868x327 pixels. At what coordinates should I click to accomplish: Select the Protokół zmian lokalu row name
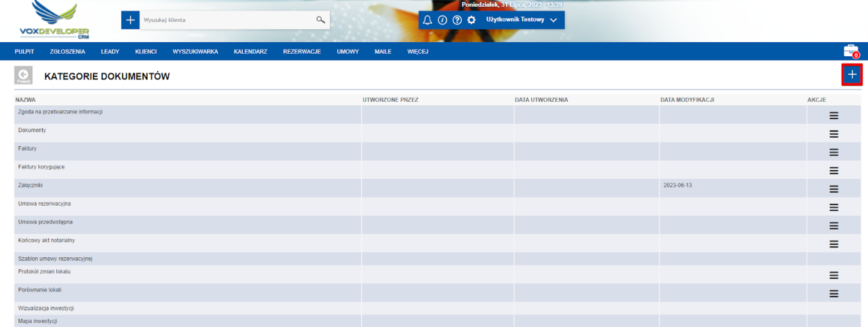[x=45, y=271]
